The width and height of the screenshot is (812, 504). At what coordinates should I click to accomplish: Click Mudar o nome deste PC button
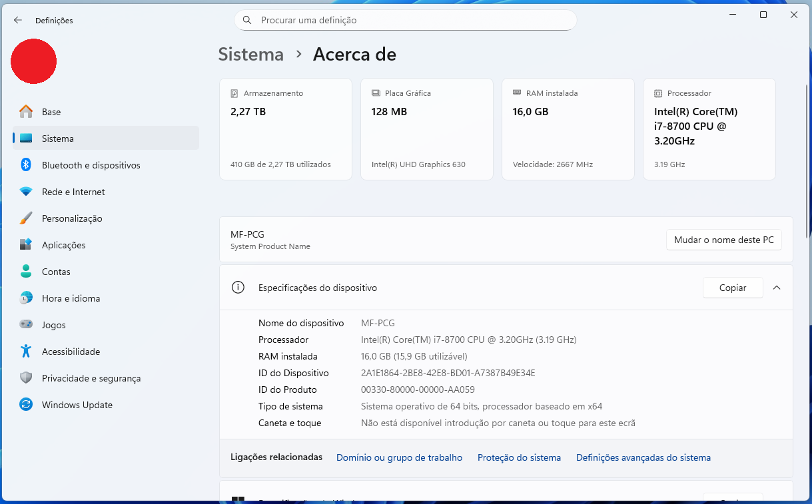coord(724,240)
